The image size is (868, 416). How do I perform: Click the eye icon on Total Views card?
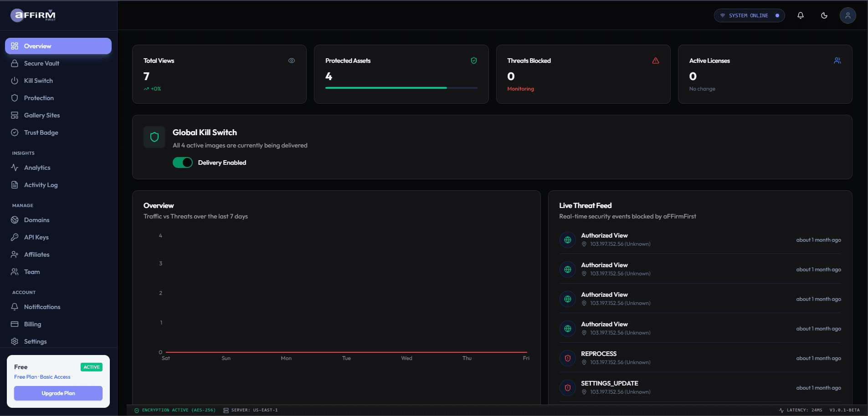pos(292,60)
